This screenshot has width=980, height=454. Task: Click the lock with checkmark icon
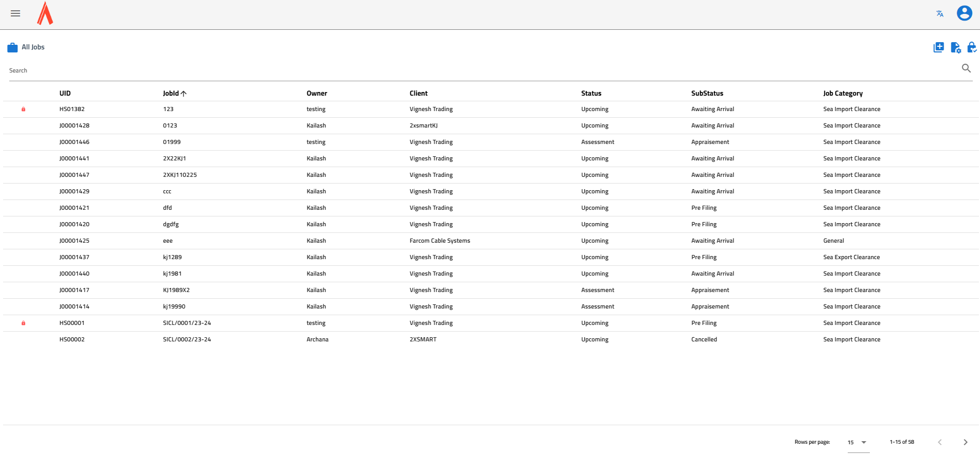[971, 47]
